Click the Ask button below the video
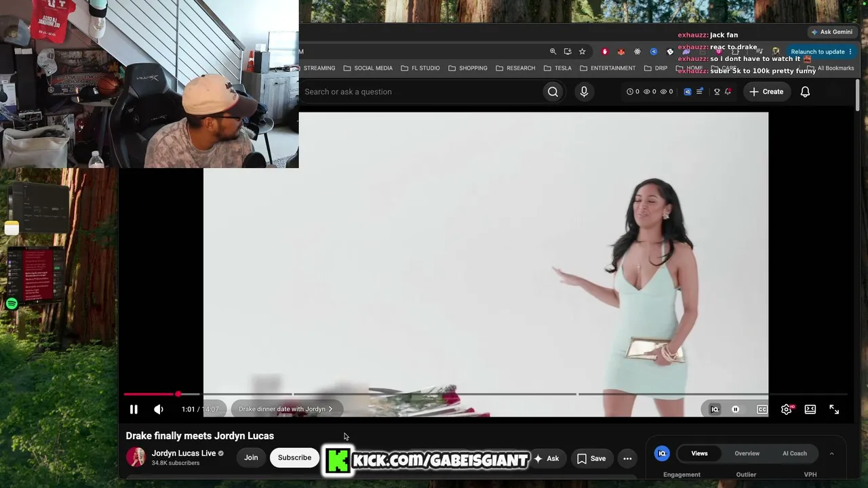This screenshot has height=488, width=868. 547,459
